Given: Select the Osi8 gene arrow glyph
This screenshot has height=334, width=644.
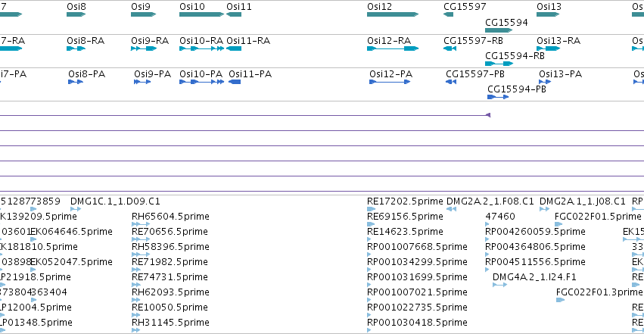Looking at the screenshot, I should pyautogui.click(x=76, y=14).
